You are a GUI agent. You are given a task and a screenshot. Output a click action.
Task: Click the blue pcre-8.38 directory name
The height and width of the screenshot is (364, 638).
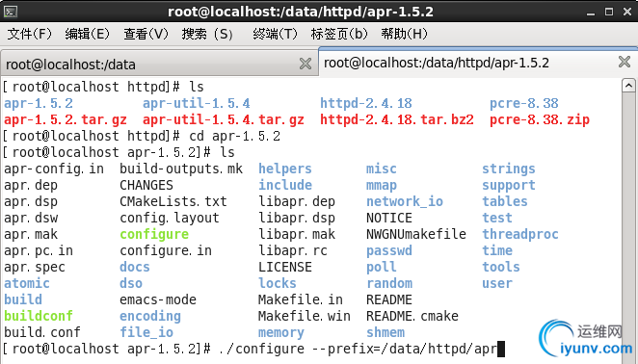pyautogui.click(x=524, y=103)
